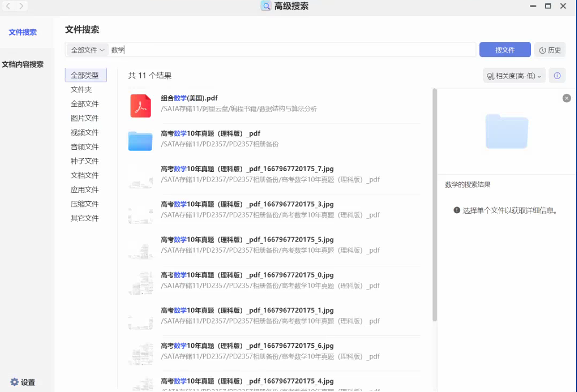Click the back navigation arrow
Viewport: 577px width, 392px height.
(8, 6)
